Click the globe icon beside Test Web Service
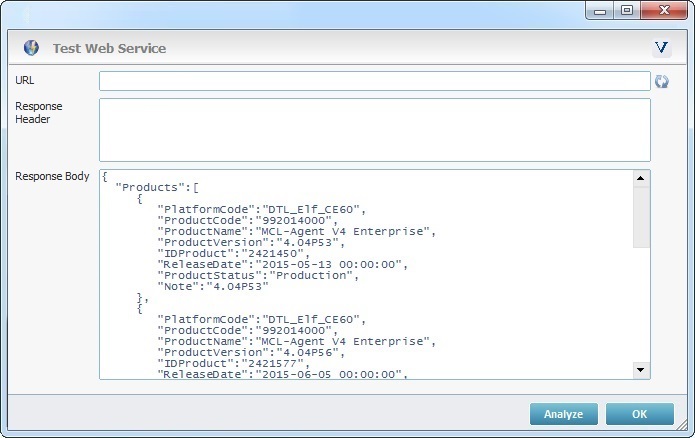695x438 pixels. pos(31,48)
